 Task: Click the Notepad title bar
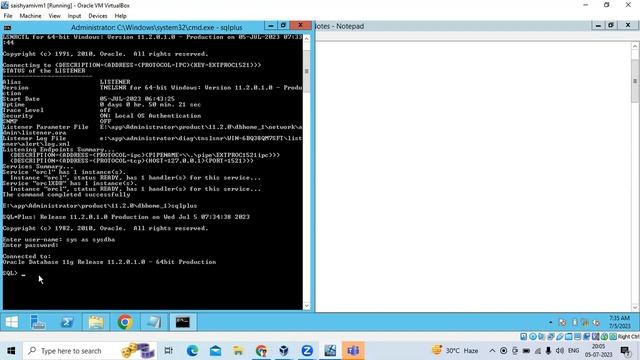pyautogui.click(x=453, y=26)
